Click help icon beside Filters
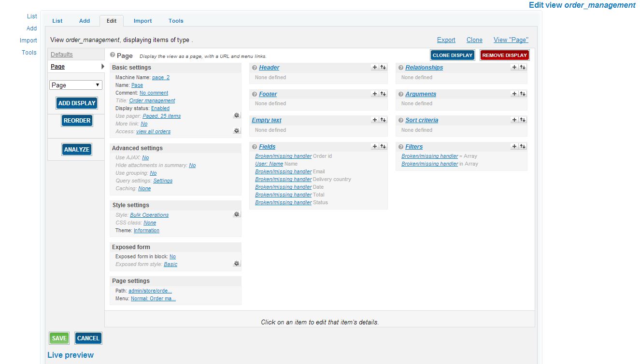Viewport: 640px width, 364px height. tap(401, 147)
